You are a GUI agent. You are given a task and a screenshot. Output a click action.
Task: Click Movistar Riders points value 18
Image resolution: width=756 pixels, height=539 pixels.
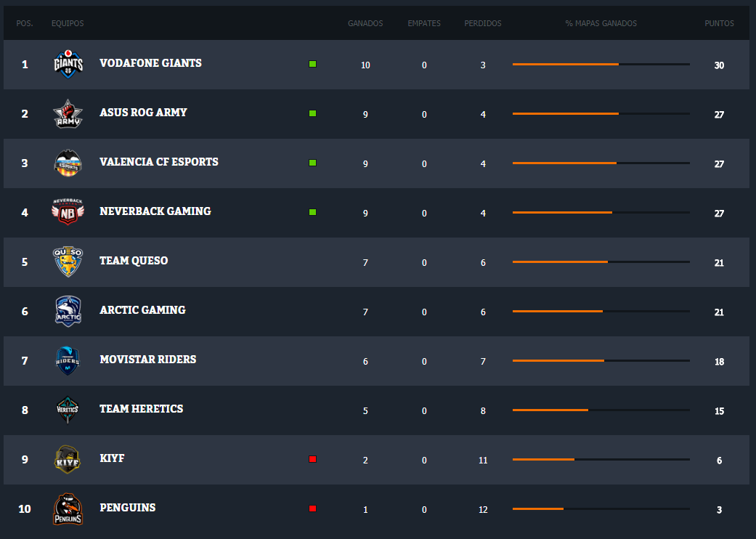click(x=719, y=362)
